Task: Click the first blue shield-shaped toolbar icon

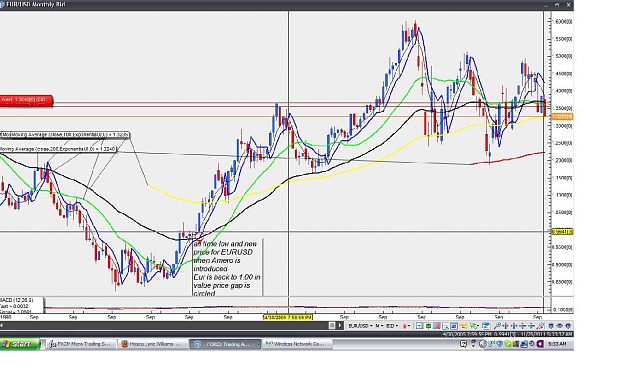Action: [550, 326]
